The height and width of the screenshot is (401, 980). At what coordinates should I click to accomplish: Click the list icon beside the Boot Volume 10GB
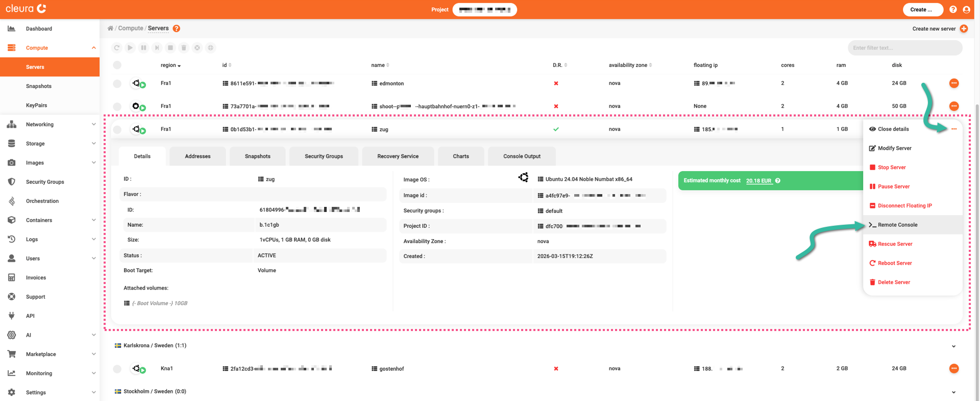click(127, 303)
